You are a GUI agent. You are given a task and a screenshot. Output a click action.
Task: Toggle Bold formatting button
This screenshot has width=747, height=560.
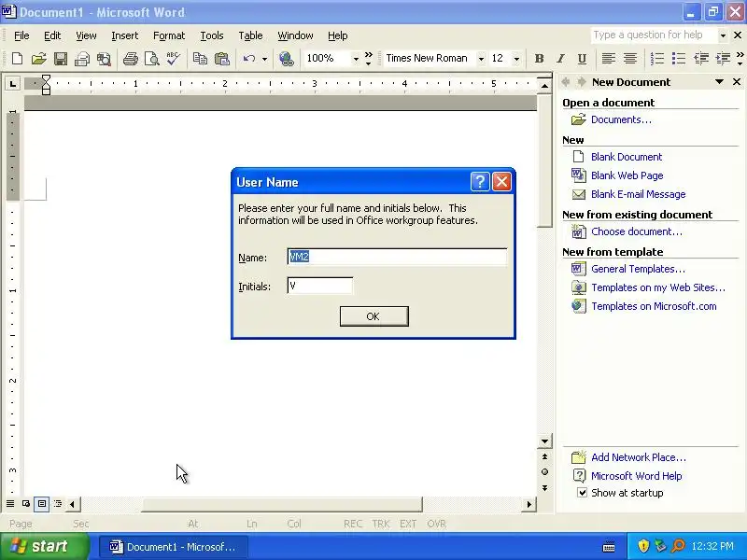(x=540, y=59)
